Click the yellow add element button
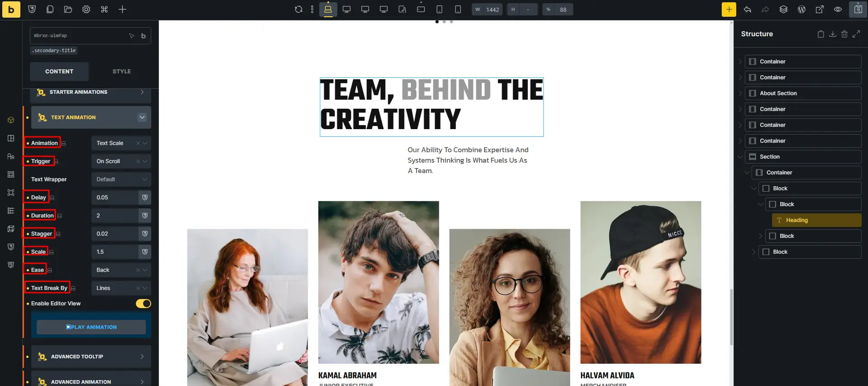The image size is (868, 386). tap(729, 10)
